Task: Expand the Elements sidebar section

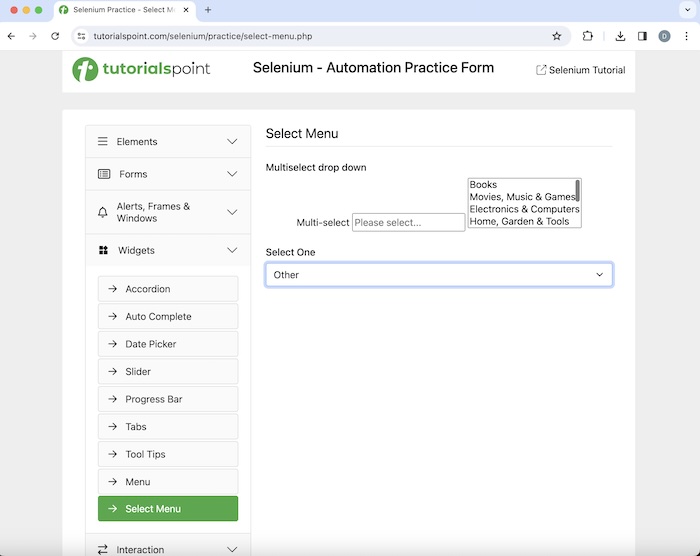Action: tap(167, 142)
